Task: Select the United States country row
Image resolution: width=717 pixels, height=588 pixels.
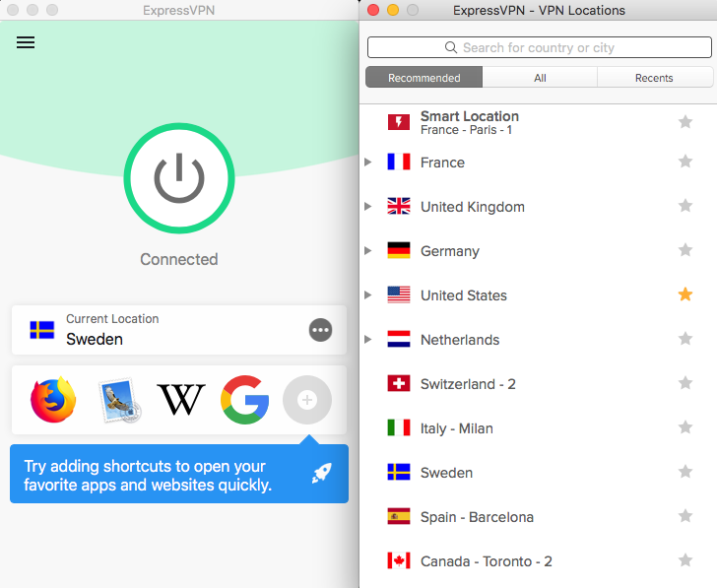Action: 538,294
